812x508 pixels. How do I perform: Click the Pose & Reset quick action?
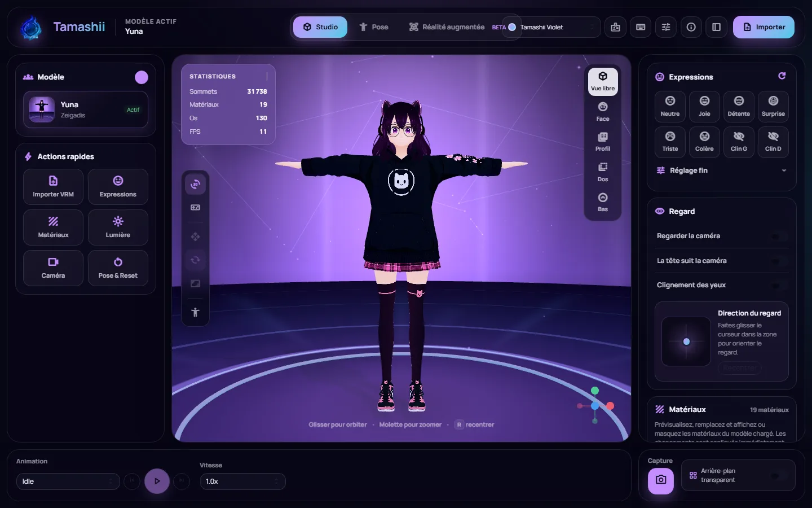[x=118, y=268]
